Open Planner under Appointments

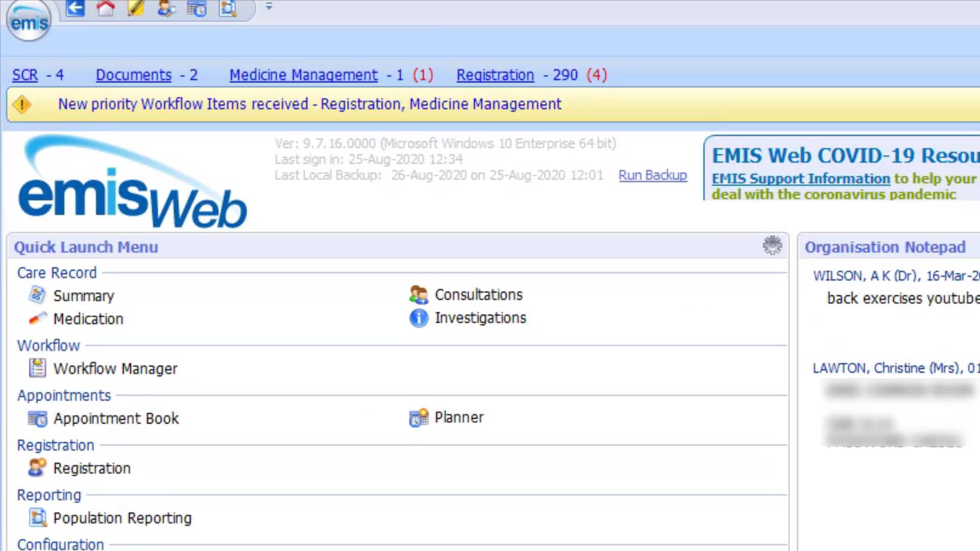458,417
